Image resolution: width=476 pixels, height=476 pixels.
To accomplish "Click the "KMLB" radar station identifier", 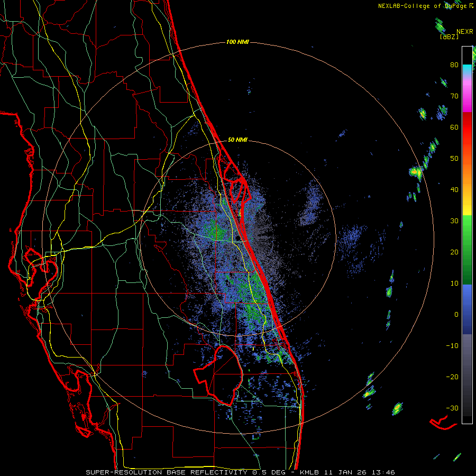I will pos(310,472).
